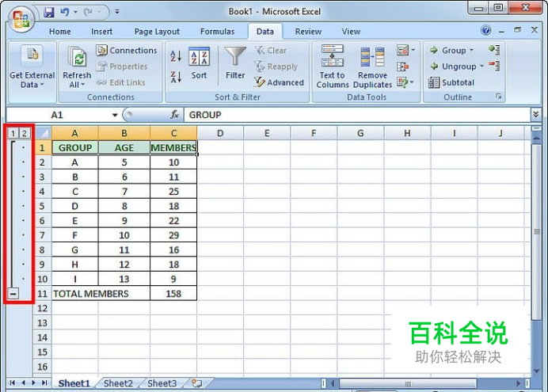Click the Data Validation icon
The width and height of the screenshot is (548, 392).
[x=402, y=51]
